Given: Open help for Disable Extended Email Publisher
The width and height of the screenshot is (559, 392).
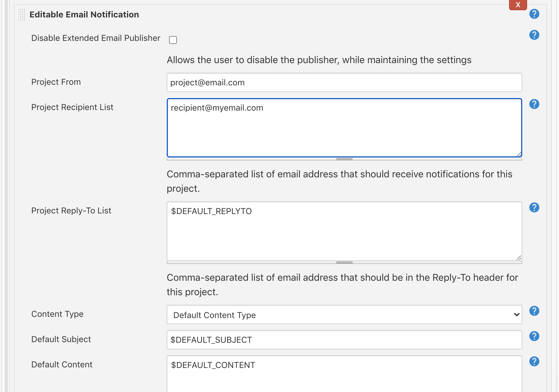Looking at the screenshot, I should (x=534, y=35).
